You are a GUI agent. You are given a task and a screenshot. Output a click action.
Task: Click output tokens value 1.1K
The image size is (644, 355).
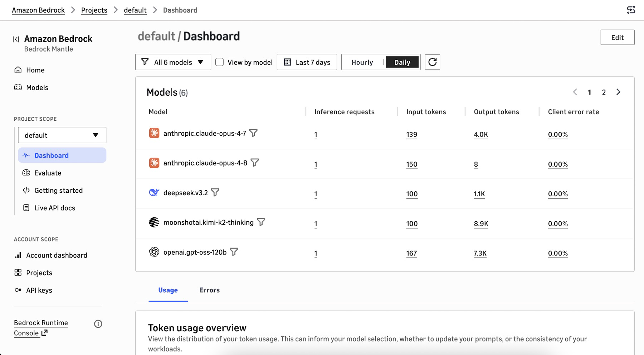tap(479, 194)
